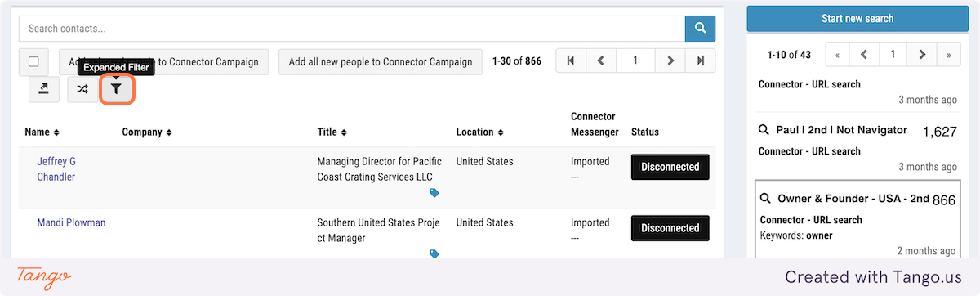Click magnifier icon beside Owner & Founder search
The width and height of the screenshot is (980, 296).
pyautogui.click(x=765, y=199)
